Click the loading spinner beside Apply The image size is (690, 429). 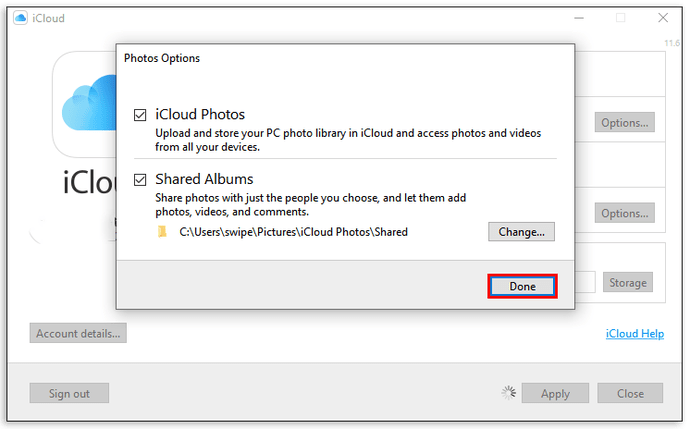(509, 393)
